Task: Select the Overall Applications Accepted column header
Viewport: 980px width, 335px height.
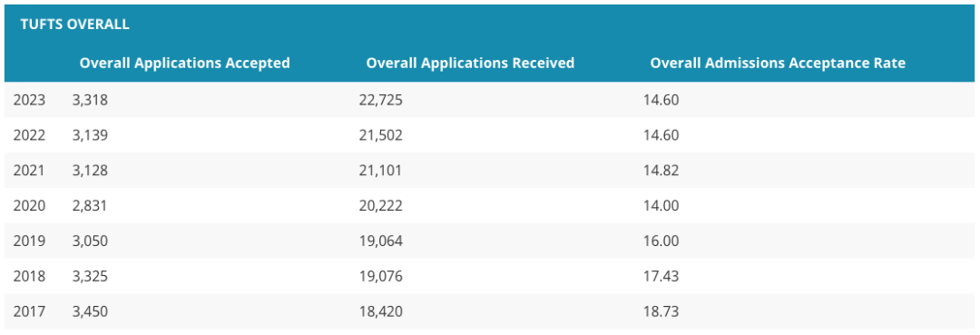Action: 185,64
